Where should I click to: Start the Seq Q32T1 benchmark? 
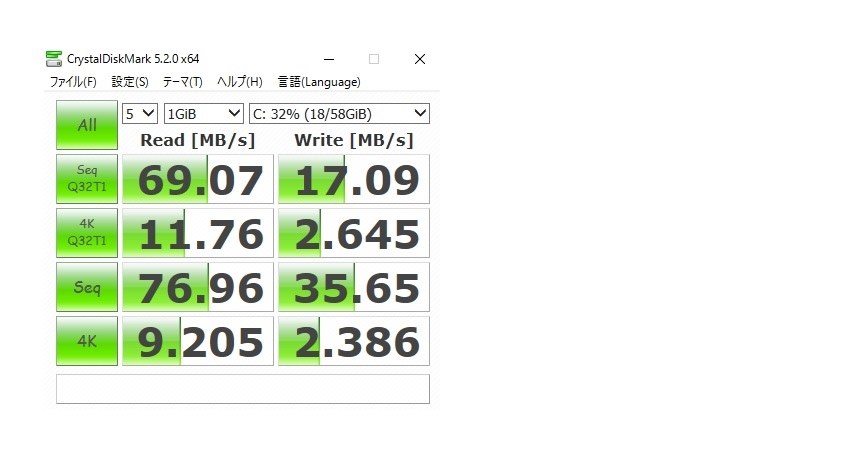point(87,179)
